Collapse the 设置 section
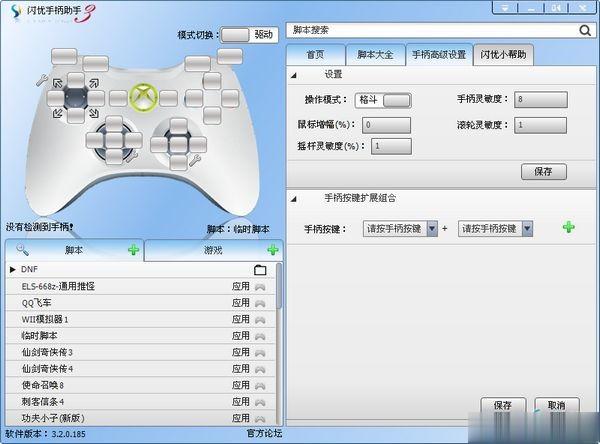Image resolution: width=600 pixels, height=444 pixels. click(x=293, y=75)
